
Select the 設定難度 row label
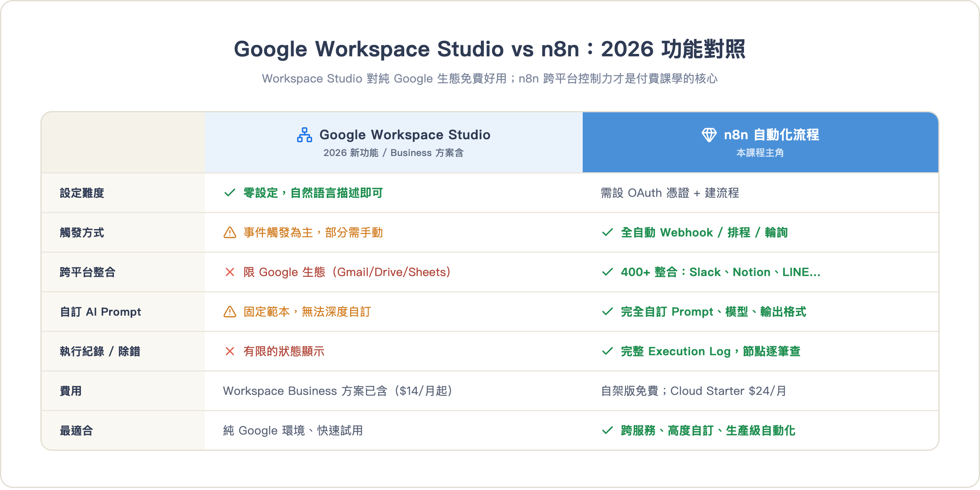pos(82,193)
